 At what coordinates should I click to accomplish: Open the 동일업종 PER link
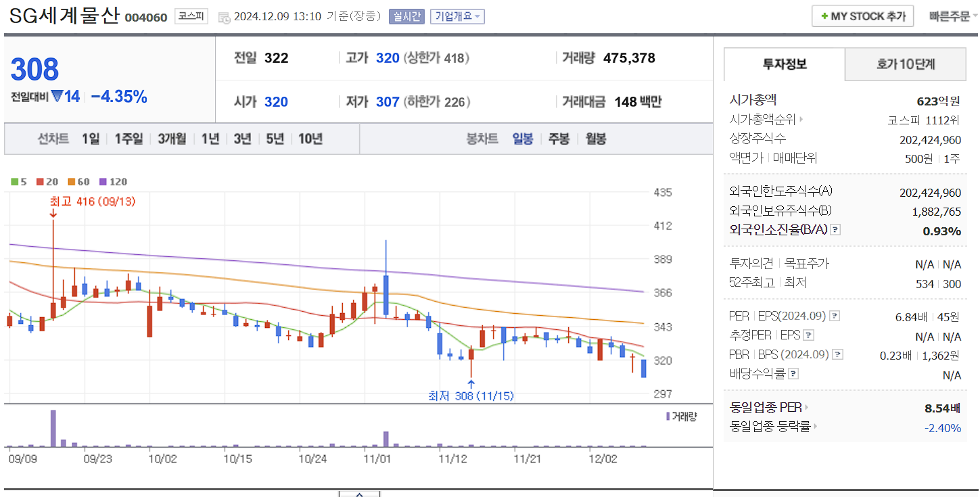764,407
